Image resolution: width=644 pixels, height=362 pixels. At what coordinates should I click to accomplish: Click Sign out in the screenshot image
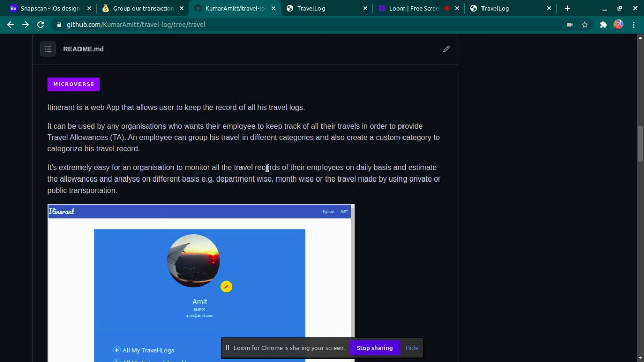click(328, 212)
